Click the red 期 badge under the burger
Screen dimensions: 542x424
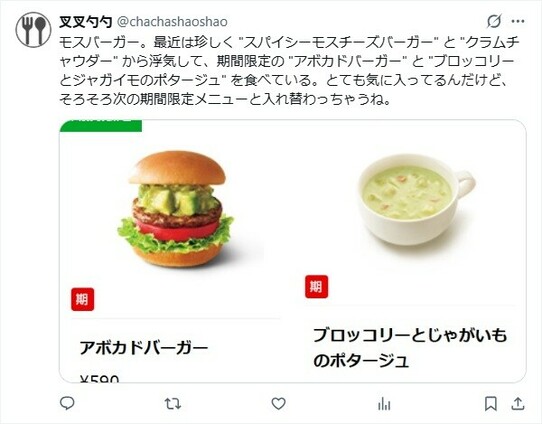(x=82, y=299)
